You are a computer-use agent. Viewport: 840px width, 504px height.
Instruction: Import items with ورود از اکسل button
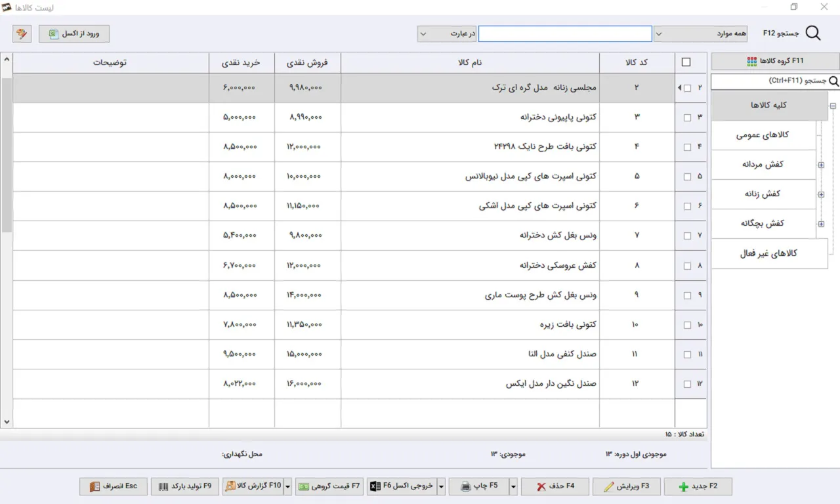click(74, 33)
